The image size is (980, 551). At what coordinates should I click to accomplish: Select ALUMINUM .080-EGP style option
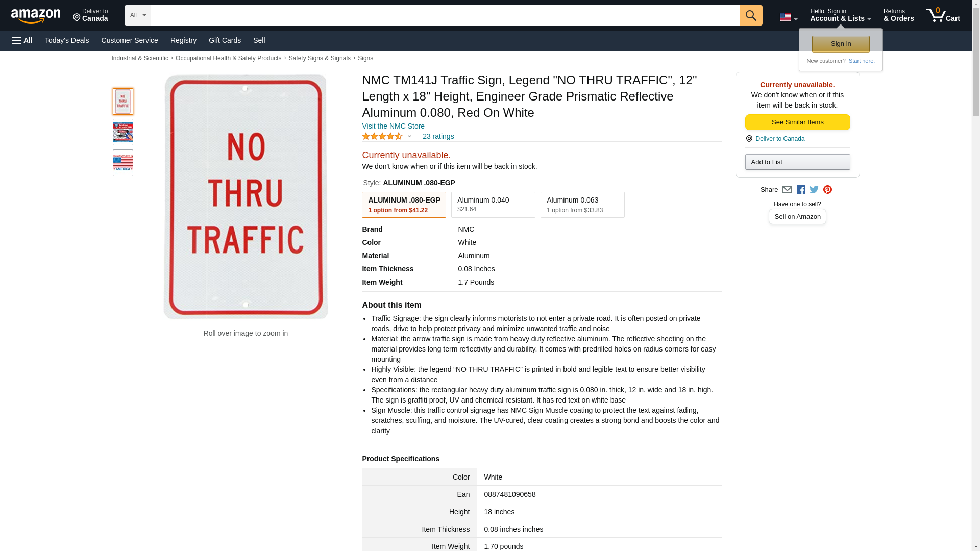click(404, 205)
